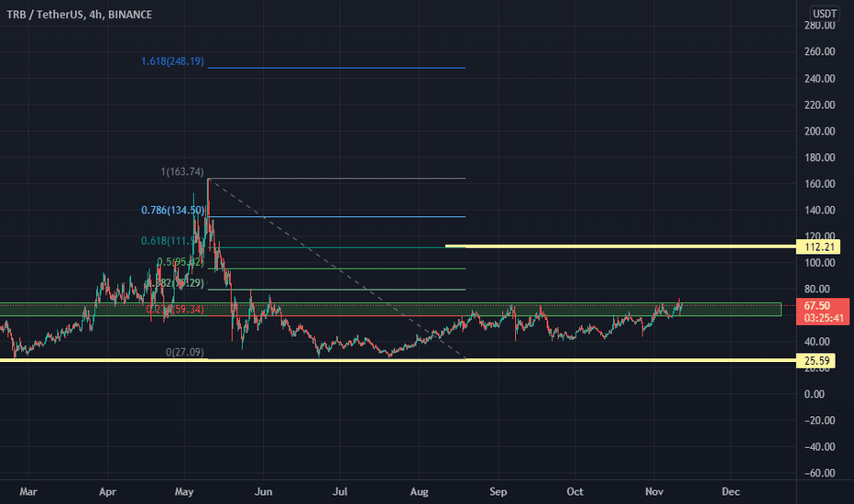The width and height of the screenshot is (854, 504).
Task: Click the May label on time axis
Action: click(184, 491)
